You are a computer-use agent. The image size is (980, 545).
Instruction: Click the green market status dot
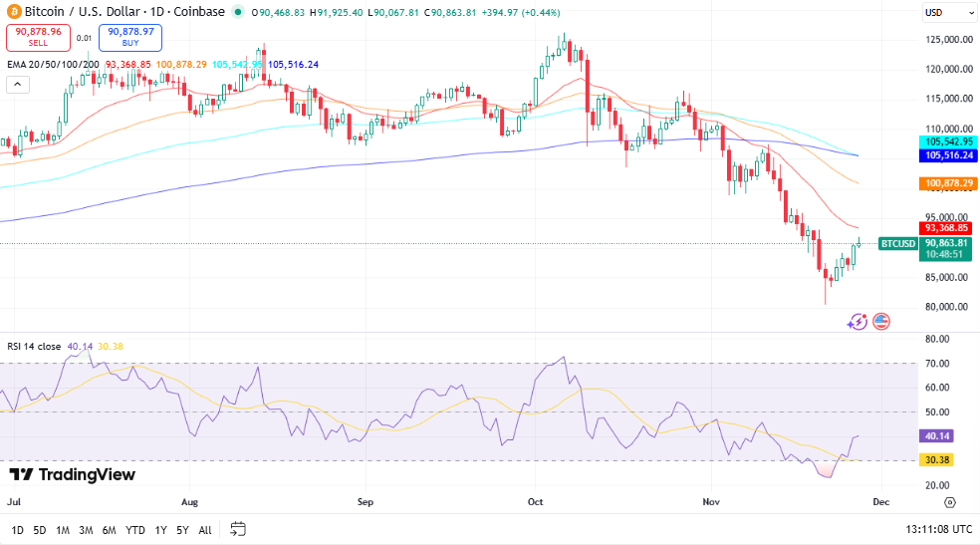[x=237, y=12]
